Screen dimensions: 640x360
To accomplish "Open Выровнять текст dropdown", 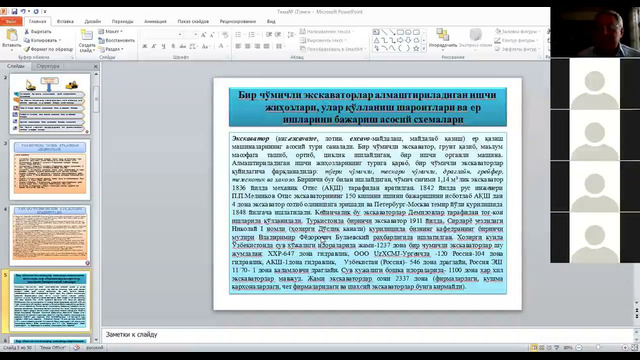I will 324,40.
